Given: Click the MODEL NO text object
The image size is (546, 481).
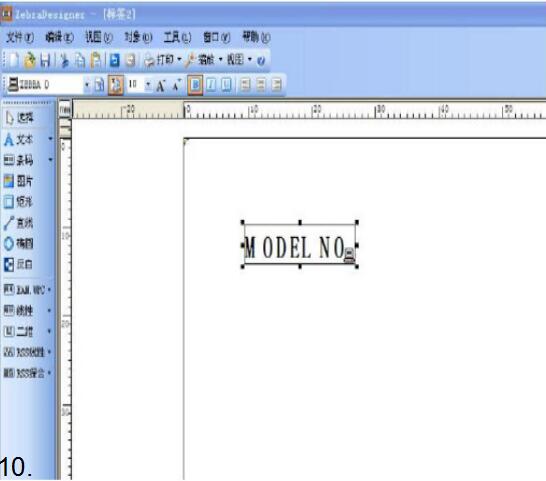Looking at the screenshot, I should coord(299,247).
